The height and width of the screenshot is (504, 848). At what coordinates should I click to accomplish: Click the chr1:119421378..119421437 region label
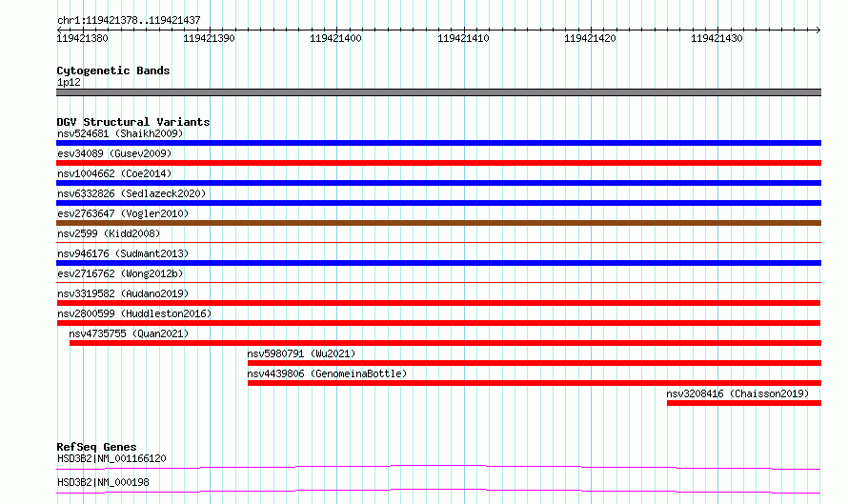[129, 21]
